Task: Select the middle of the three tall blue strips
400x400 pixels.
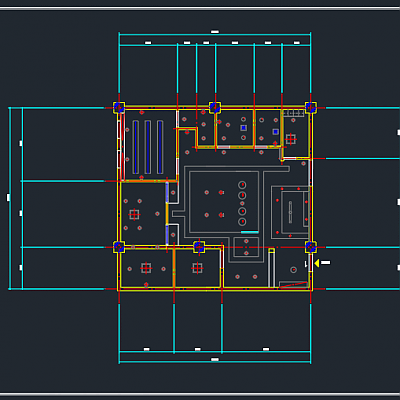Action: (x=148, y=147)
